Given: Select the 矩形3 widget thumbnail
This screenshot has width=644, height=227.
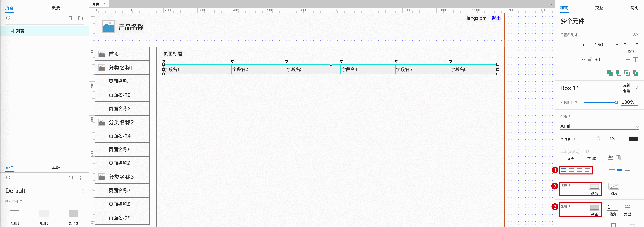Looking at the screenshot, I should (73, 214).
